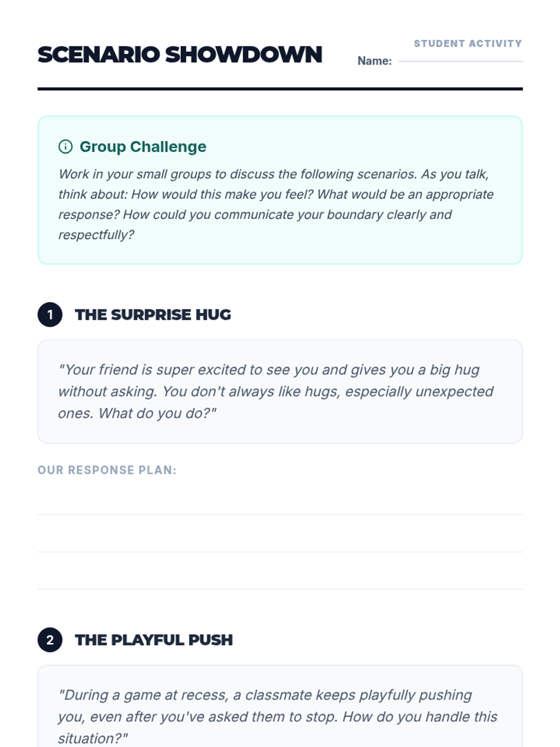Click the Name: label text

click(x=375, y=61)
